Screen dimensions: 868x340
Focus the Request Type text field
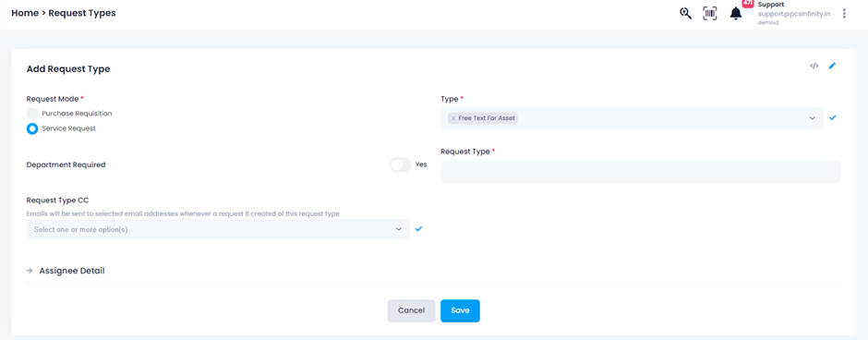coord(641,172)
